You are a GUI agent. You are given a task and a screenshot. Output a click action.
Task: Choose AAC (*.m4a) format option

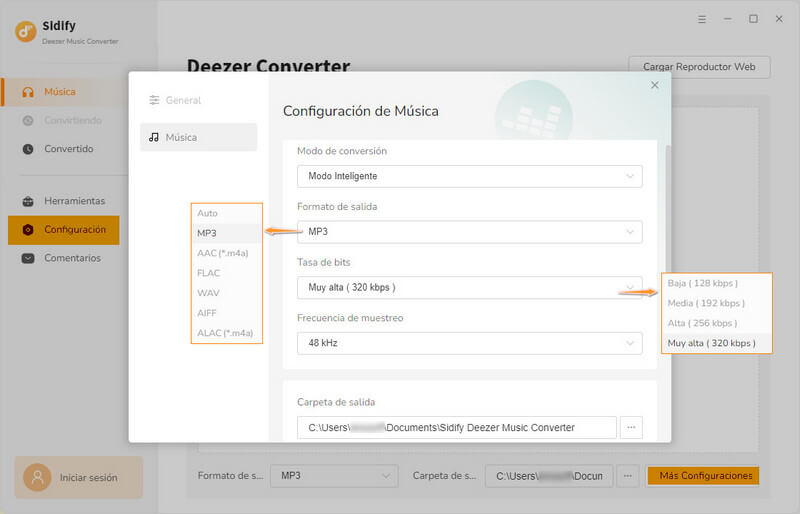tap(227, 253)
